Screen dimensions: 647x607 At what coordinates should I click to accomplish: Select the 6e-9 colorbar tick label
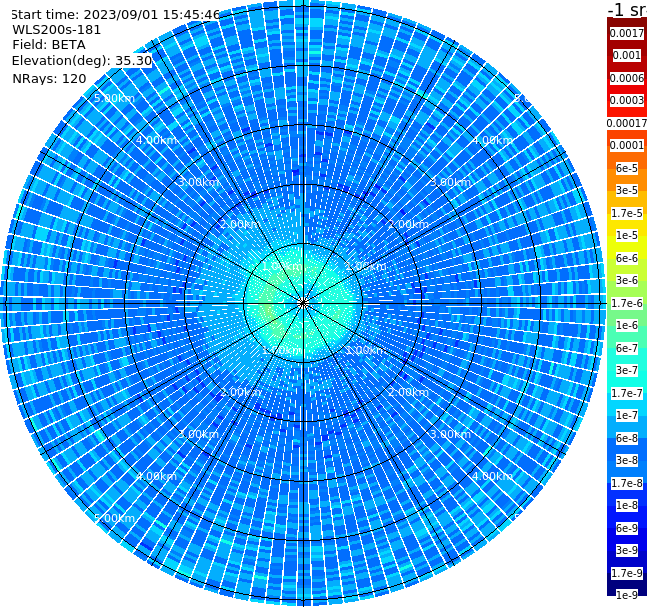(627, 528)
